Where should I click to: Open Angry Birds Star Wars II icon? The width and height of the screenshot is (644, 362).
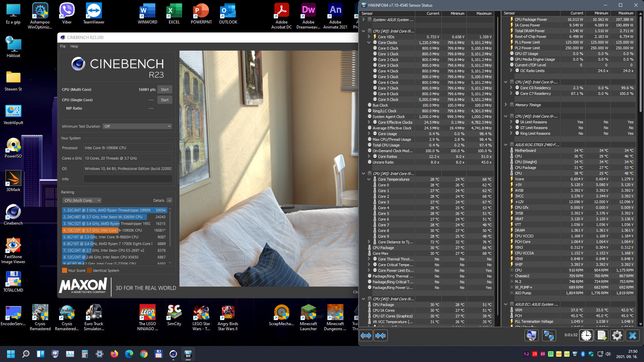click(228, 317)
